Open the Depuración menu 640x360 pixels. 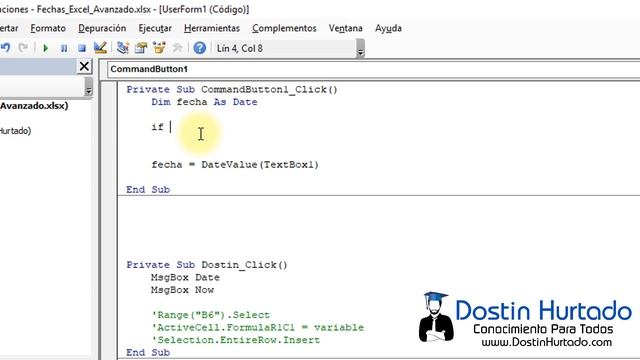point(102,28)
